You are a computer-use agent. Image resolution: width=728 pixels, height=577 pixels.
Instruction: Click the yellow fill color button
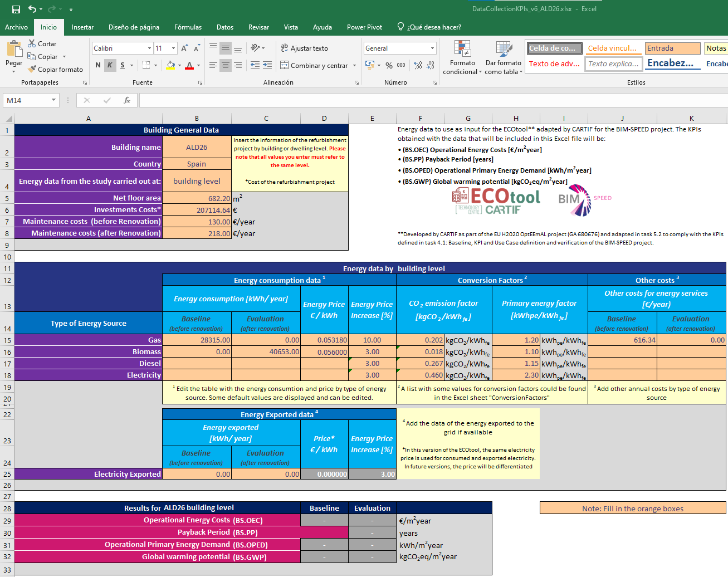pyautogui.click(x=170, y=65)
